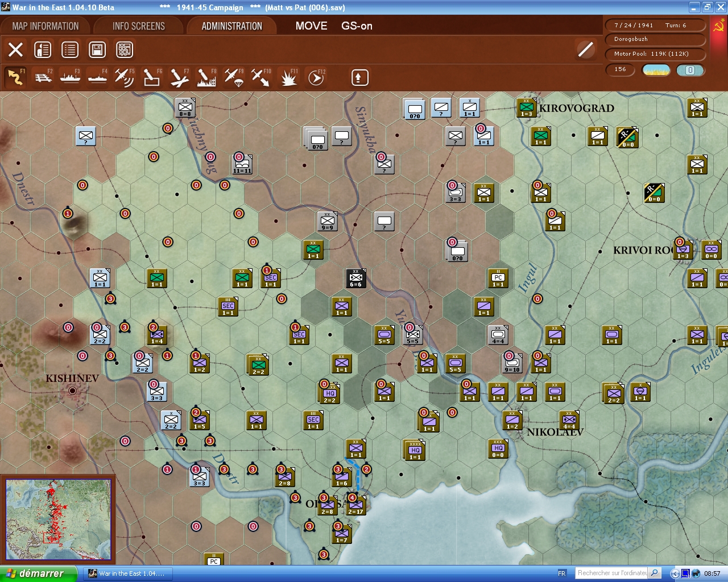Click the Kishinev city marker
This screenshot has width=728, height=582.
click(x=72, y=390)
